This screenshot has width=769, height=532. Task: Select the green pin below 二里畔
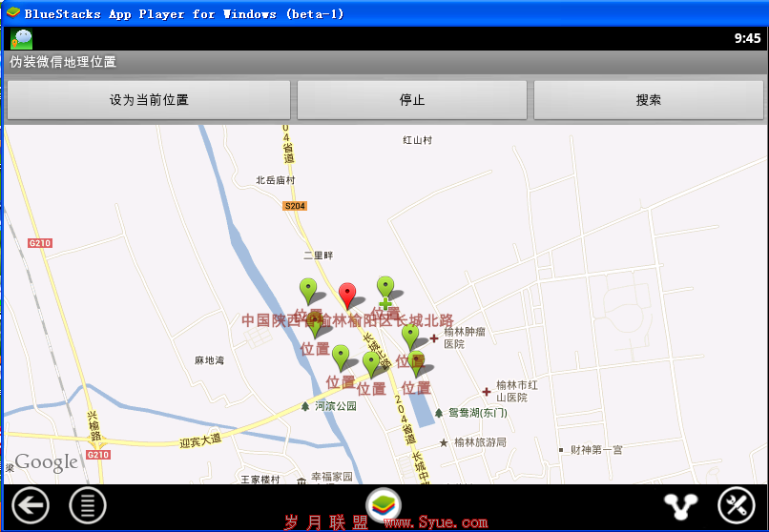[308, 291]
